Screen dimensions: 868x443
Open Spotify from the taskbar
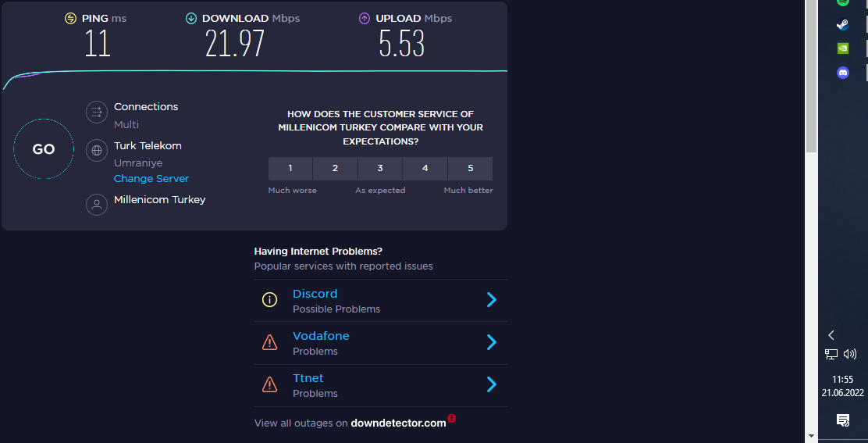842,2
